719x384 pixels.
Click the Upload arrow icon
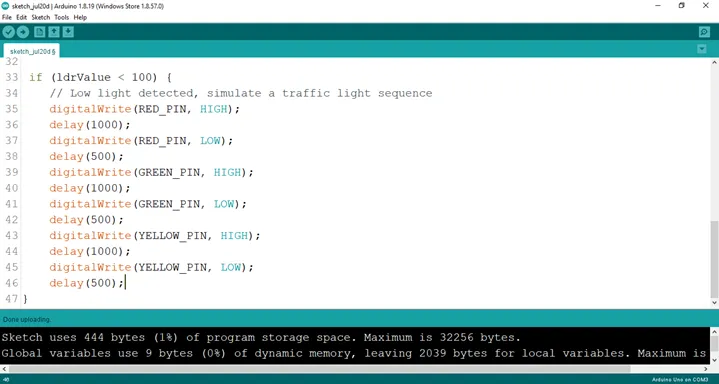[22, 32]
